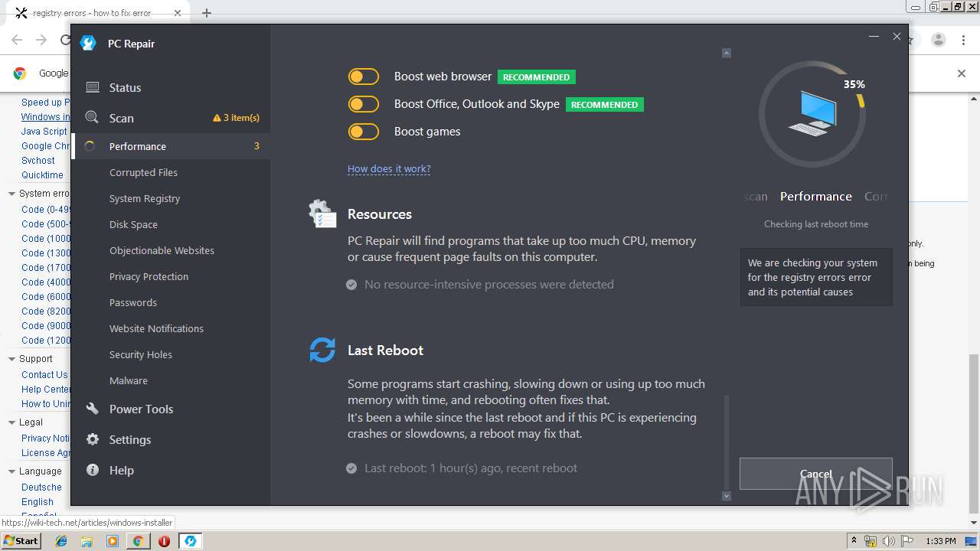Select Deutsche language link in browser

pyautogui.click(x=41, y=487)
